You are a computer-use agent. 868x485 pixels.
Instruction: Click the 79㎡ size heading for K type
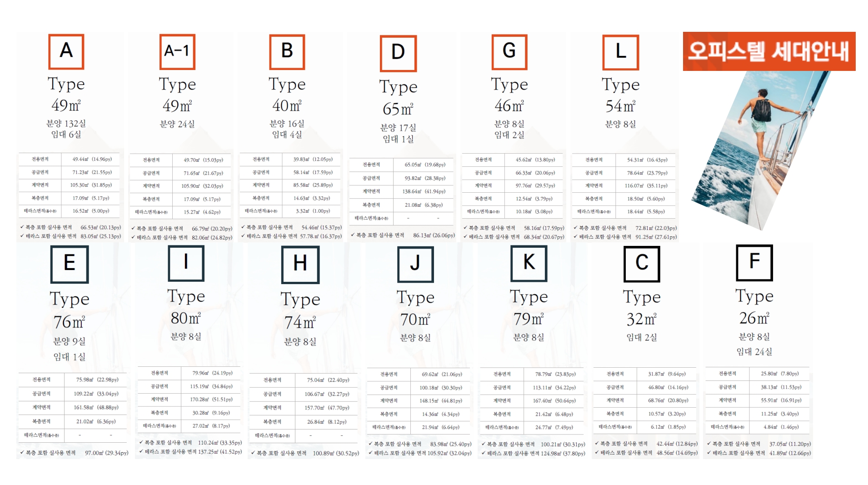[x=529, y=319]
